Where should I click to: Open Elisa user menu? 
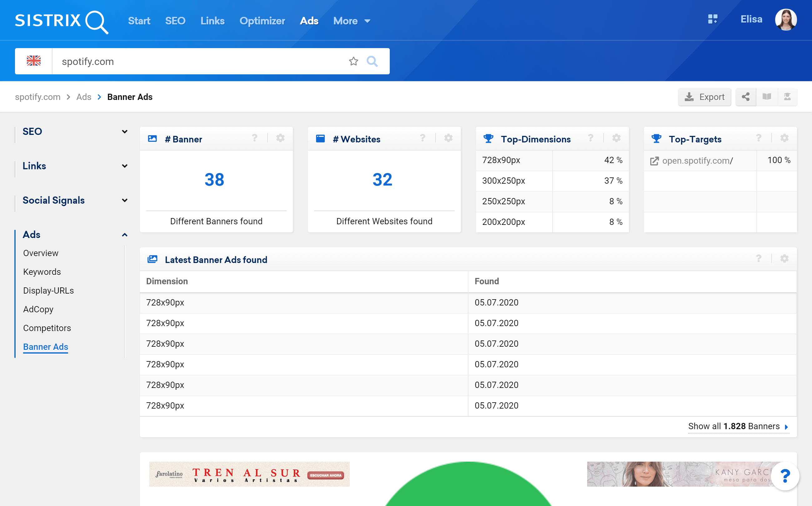pyautogui.click(x=751, y=19)
